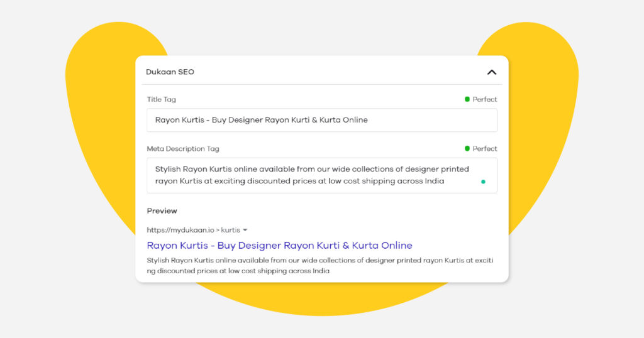Click the Meta Description Tag text area
The height and width of the screenshot is (338, 644).
point(321,175)
